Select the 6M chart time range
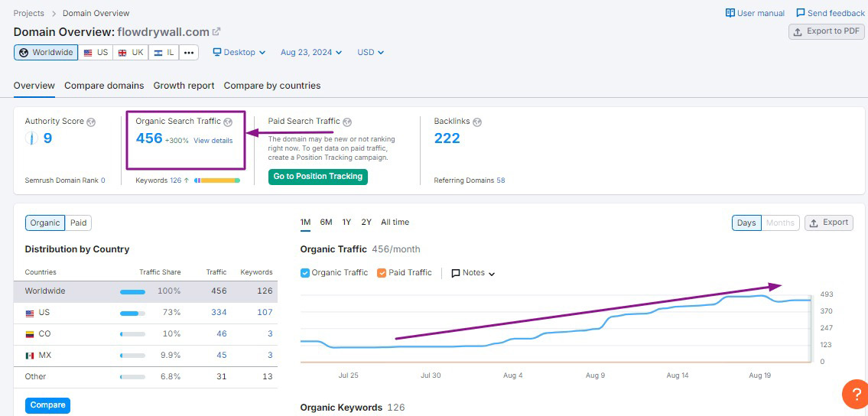Viewport: 868px width, 416px height. click(x=326, y=223)
